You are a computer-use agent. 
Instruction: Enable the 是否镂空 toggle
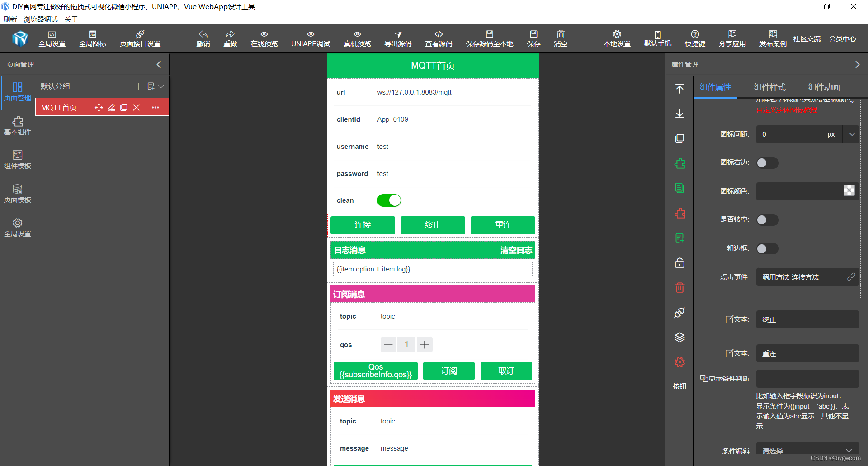tap(767, 220)
